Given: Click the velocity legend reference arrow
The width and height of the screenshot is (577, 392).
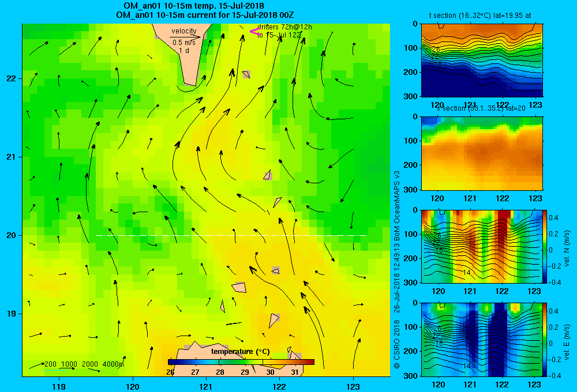Looking at the screenshot, I should (x=185, y=37).
